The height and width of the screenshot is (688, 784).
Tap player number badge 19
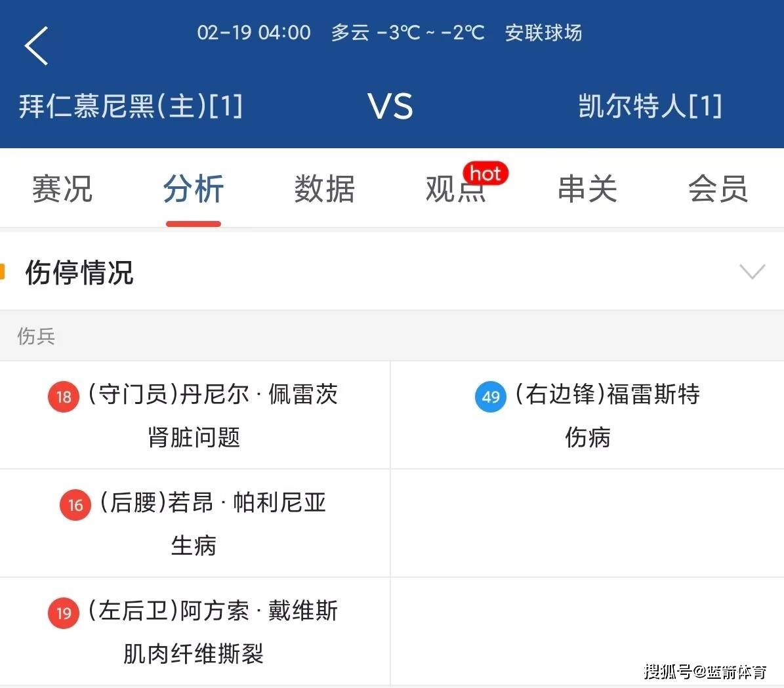[x=63, y=613]
